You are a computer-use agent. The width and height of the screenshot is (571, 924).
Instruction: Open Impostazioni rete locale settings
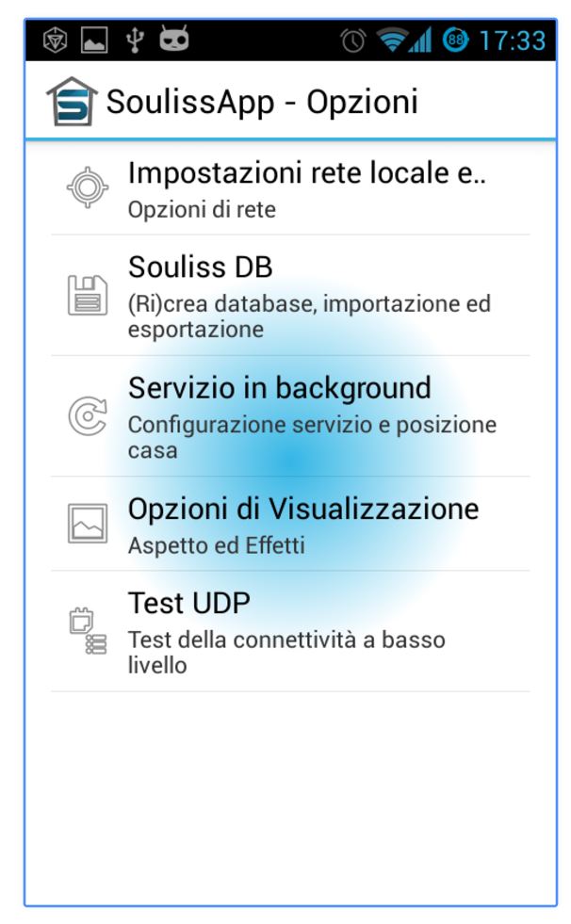click(x=306, y=173)
